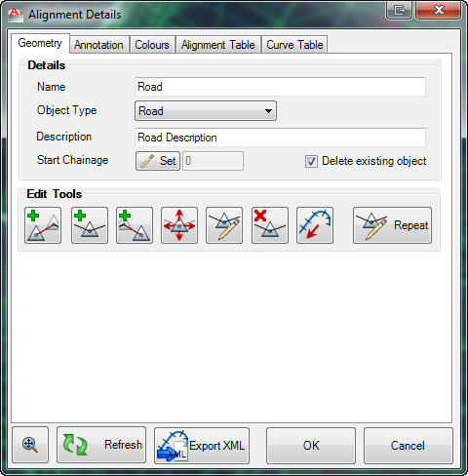Click the Repeat edit button

pyautogui.click(x=392, y=225)
